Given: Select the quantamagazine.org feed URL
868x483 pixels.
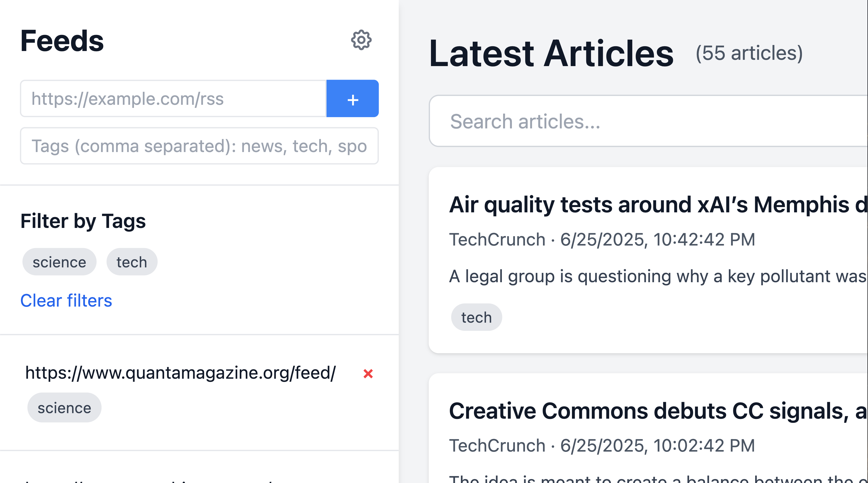Looking at the screenshot, I should (x=181, y=373).
